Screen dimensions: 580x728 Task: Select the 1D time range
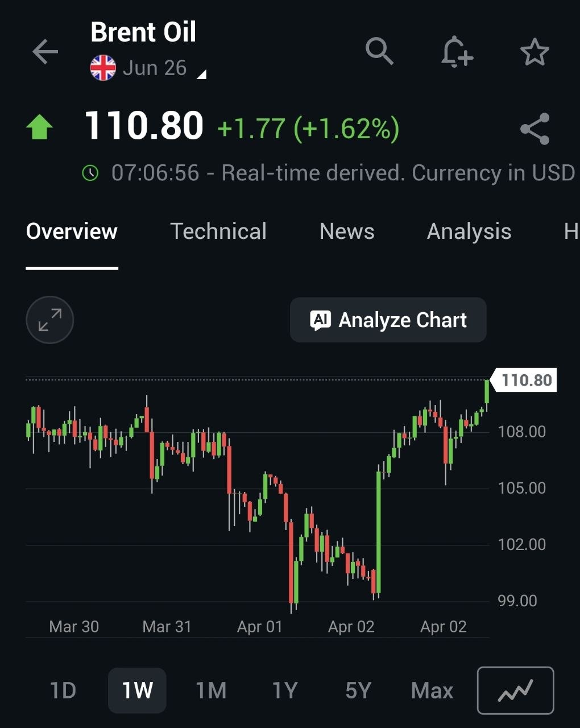pyautogui.click(x=63, y=690)
